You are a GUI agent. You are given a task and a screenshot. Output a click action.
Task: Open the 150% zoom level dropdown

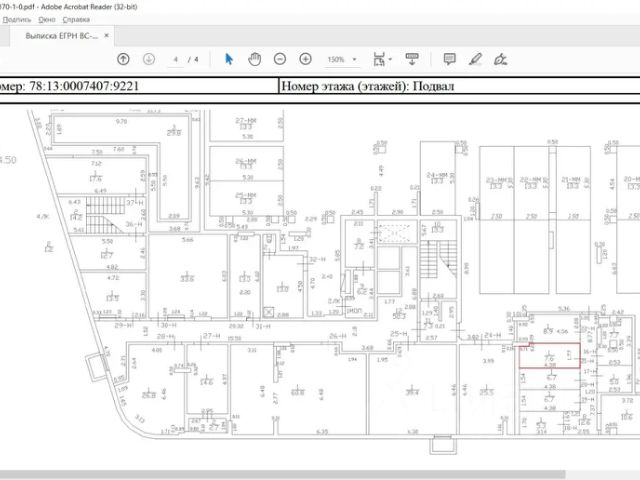342,60
